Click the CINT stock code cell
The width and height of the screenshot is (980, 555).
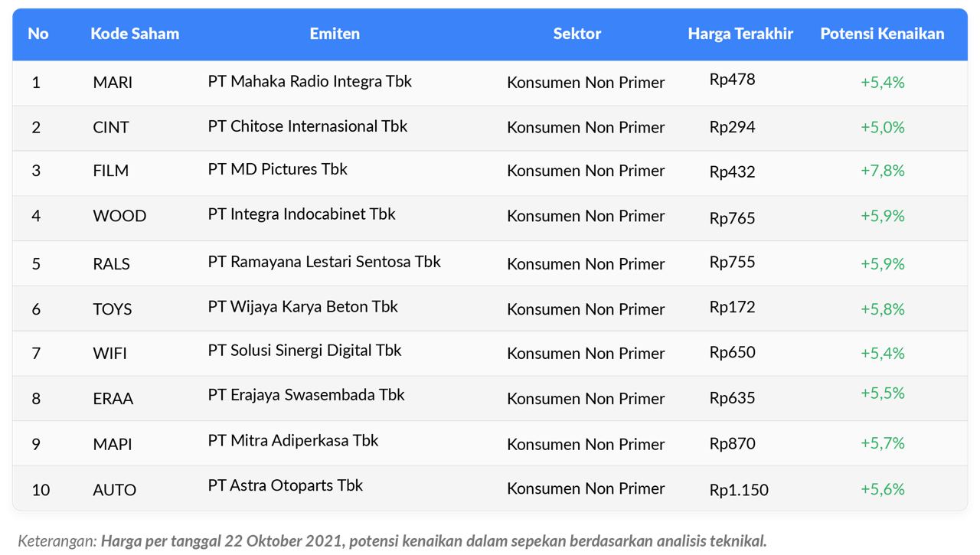pyautogui.click(x=111, y=127)
